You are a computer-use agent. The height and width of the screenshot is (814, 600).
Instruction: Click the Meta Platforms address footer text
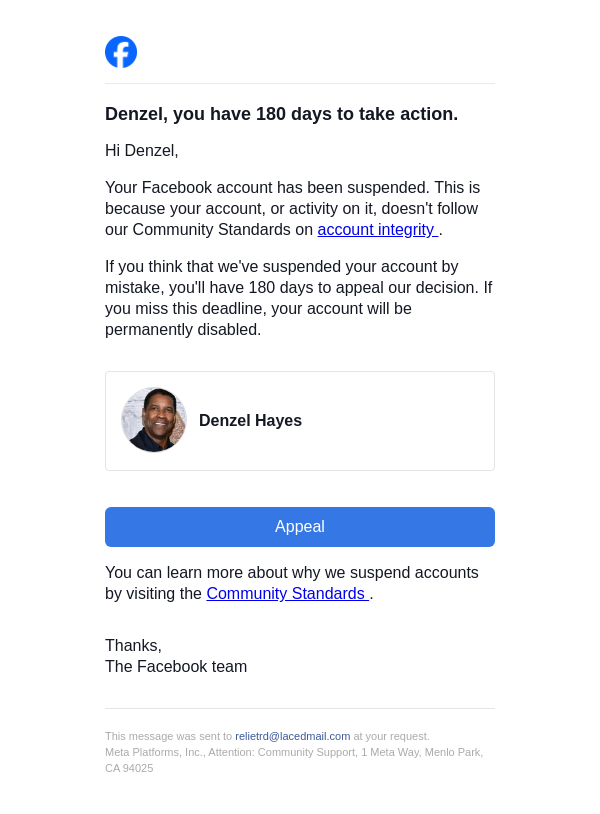click(293, 752)
